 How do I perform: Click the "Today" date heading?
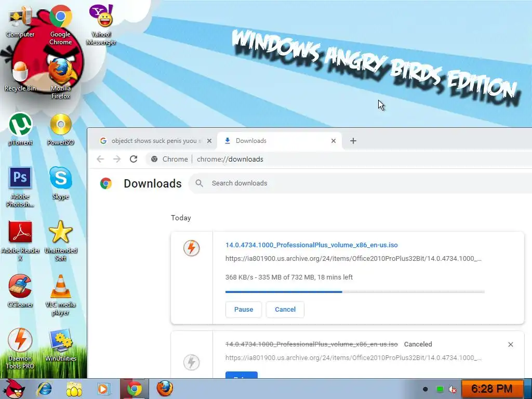tap(181, 218)
